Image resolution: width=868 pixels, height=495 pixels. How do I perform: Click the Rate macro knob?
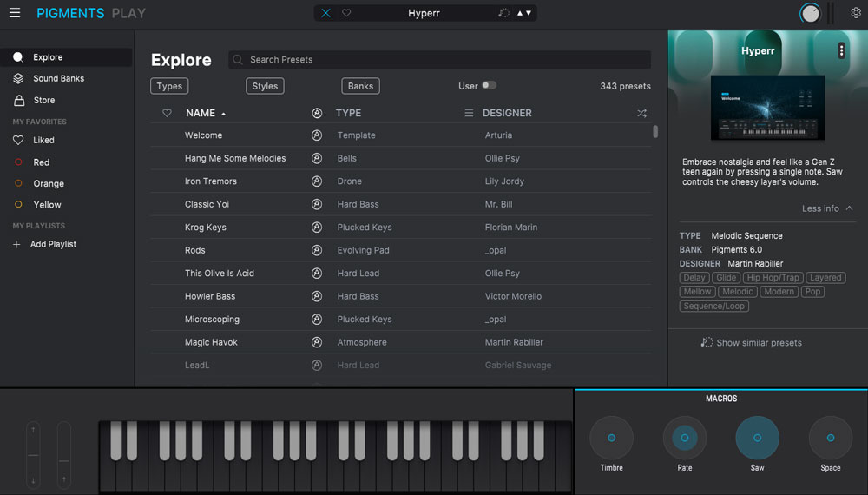685,438
